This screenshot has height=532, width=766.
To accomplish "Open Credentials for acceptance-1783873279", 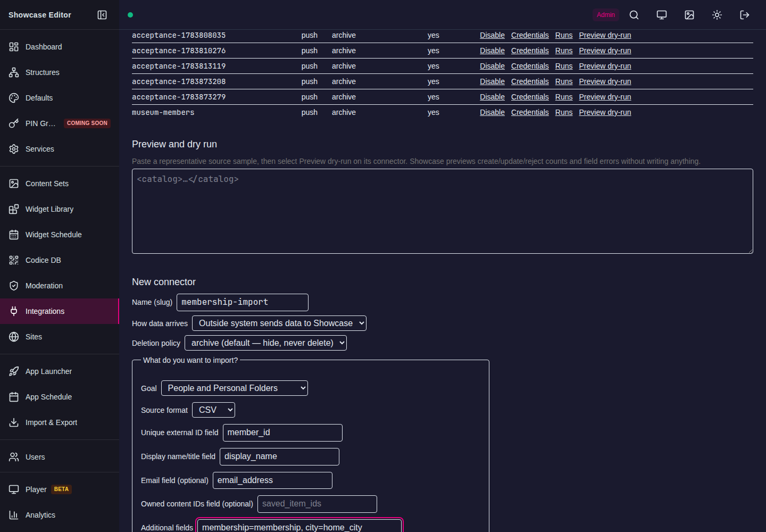I will 530,97.
